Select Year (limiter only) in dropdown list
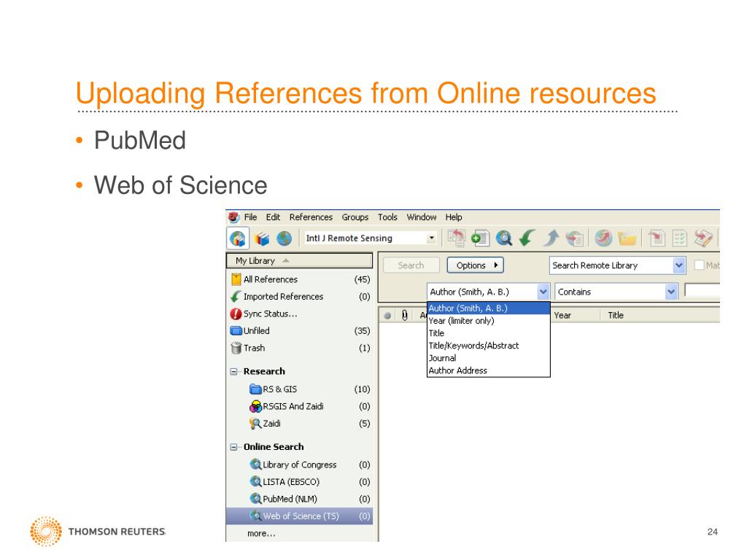The height and width of the screenshot is (560, 747). pyautogui.click(x=489, y=321)
